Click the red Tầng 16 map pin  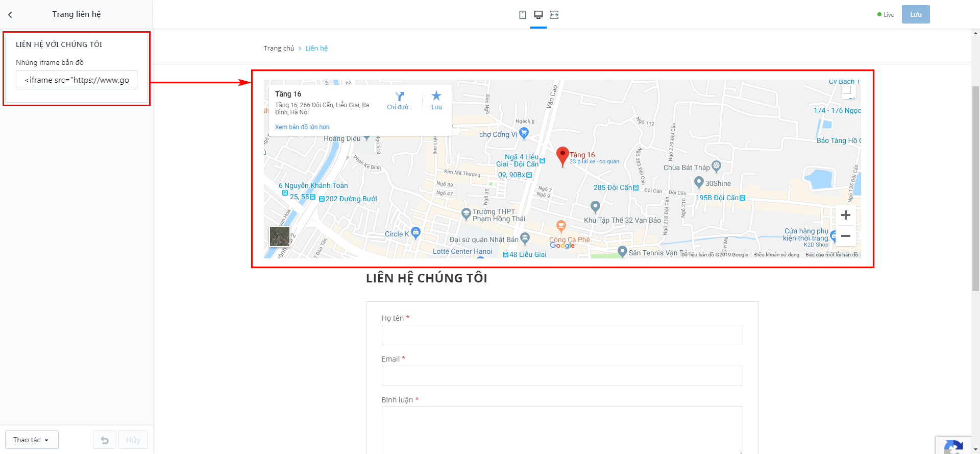562,156
